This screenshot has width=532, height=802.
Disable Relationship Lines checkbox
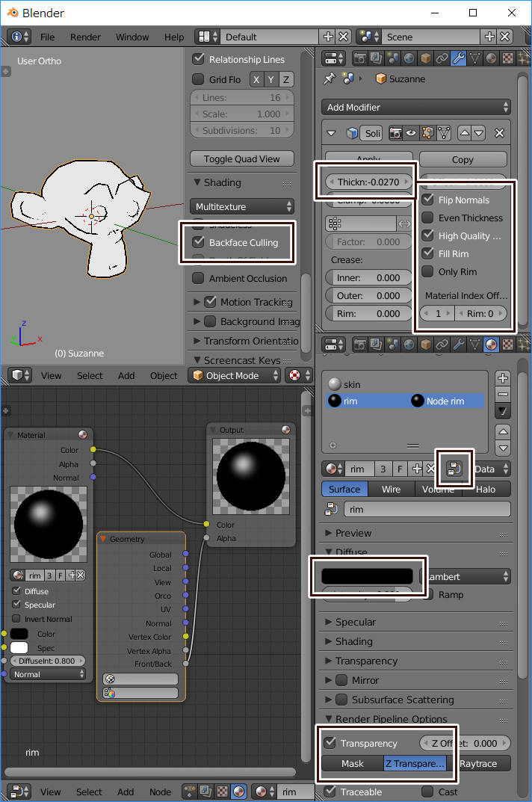pyautogui.click(x=199, y=59)
